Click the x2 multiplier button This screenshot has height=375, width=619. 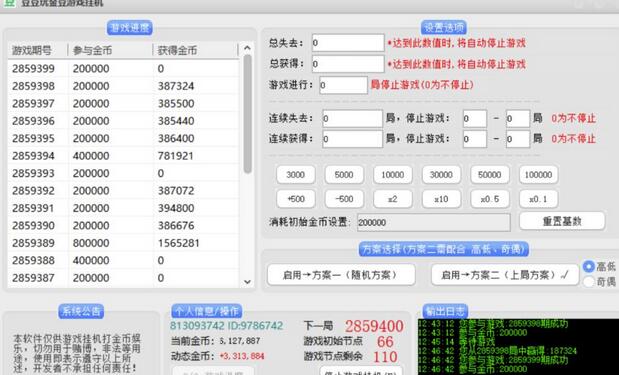pyautogui.click(x=392, y=199)
